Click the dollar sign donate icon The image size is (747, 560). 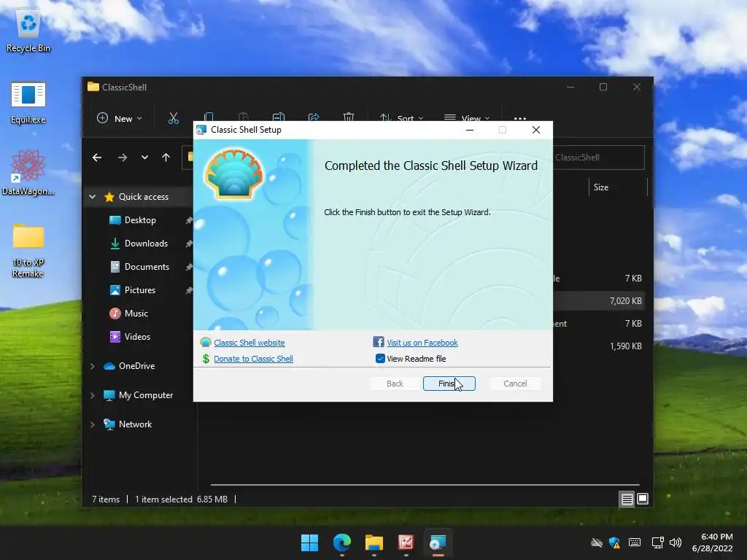(206, 359)
